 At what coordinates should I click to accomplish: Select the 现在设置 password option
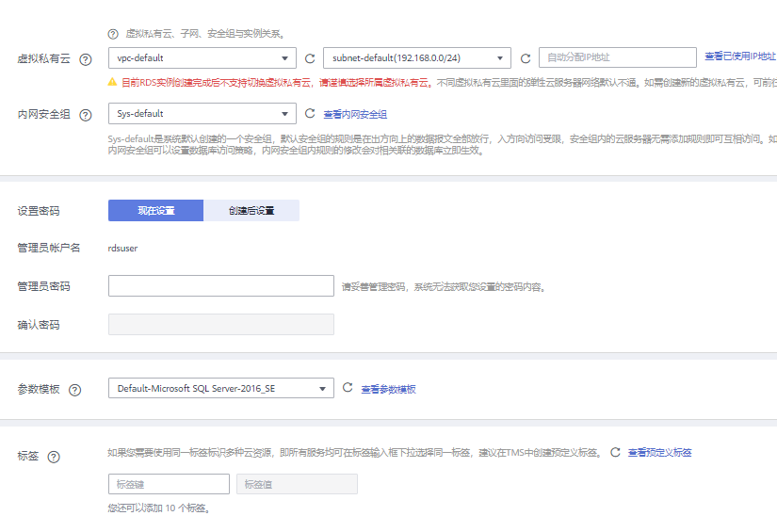pyautogui.click(x=155, y=211)
